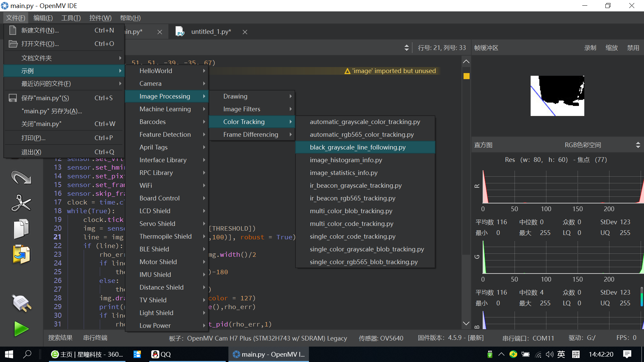This screenshot has height=362, width=644.
Task: Click editor scrollbar down arrow
Action: click(x=466, y=323)
